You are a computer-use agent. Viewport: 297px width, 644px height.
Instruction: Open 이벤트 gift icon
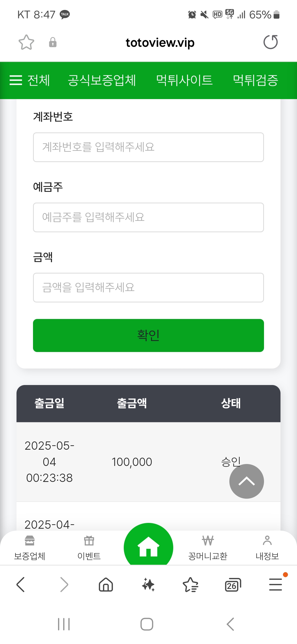(89, 548)
